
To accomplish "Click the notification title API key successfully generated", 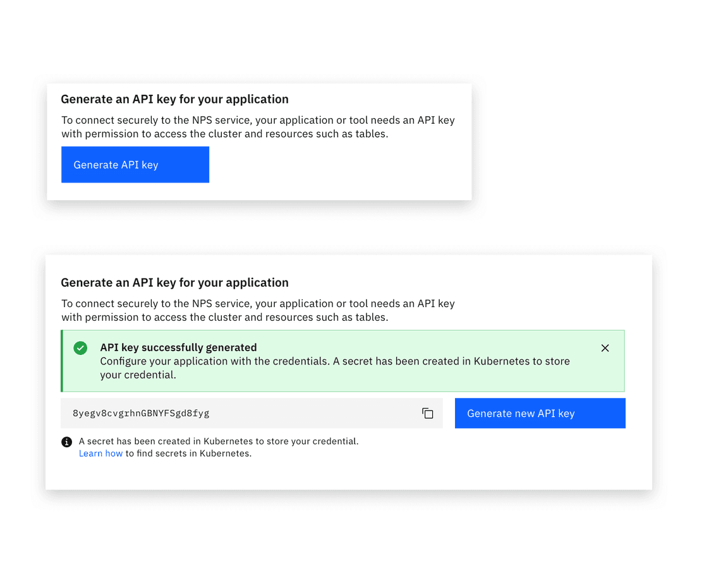I will coord(179,347).
